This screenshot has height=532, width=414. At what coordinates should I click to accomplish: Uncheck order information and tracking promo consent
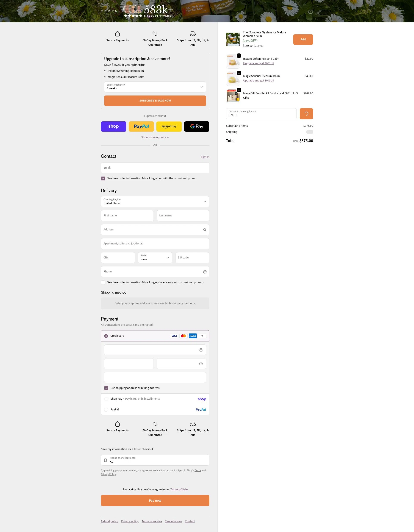(x=103, y=178)
